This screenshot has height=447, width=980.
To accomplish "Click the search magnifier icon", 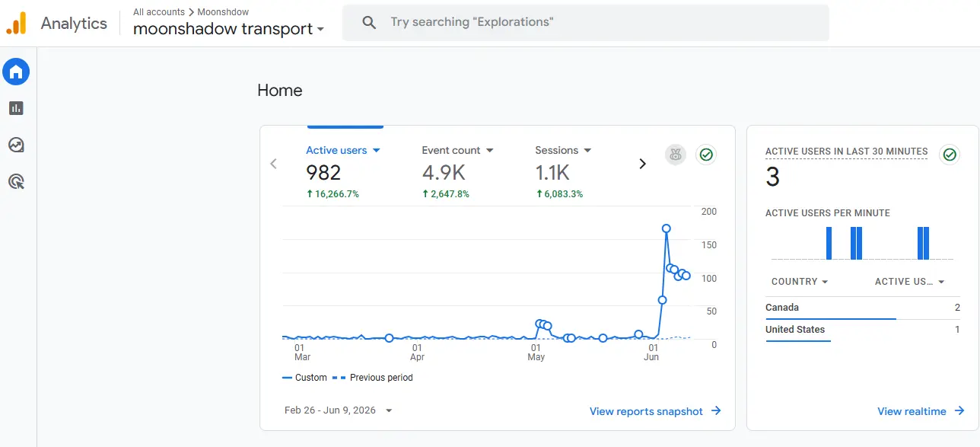I will (370, 23).
